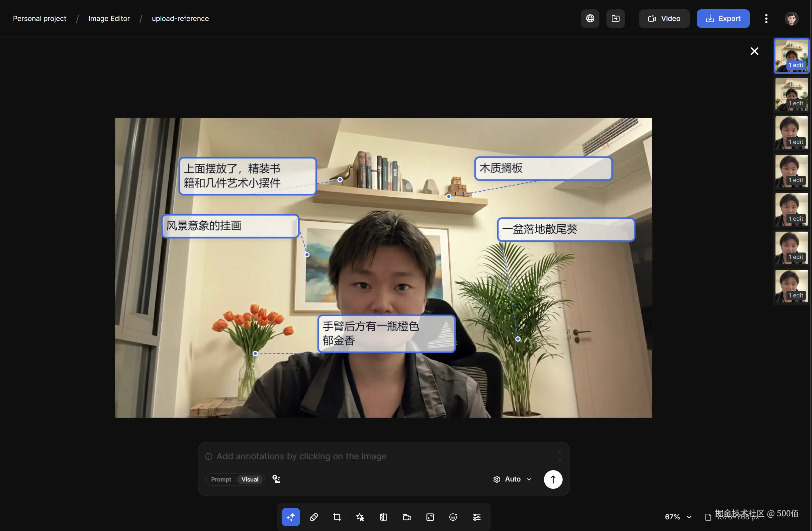Go to Personal project breadcrumb
Screen dimensions: 812x531
point(40,18)
